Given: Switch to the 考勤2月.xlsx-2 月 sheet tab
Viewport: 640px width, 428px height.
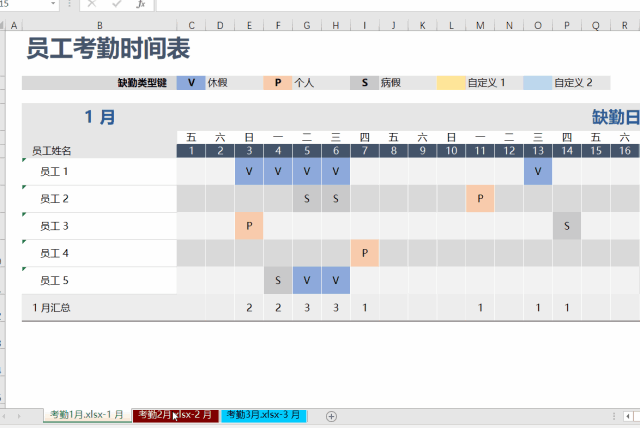Looking at the screenshot, I should pyautogui.click(x=176, y=415).
